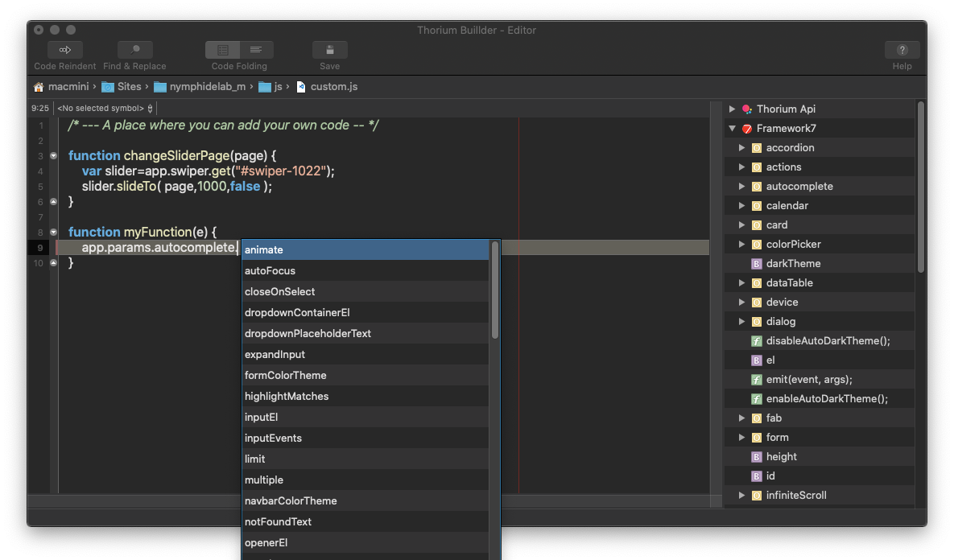Image resolution: width=954 pixels, height=560 pixels.
Task: Click the emit(event, args) function icon
Action: click(x=756, y=380)
